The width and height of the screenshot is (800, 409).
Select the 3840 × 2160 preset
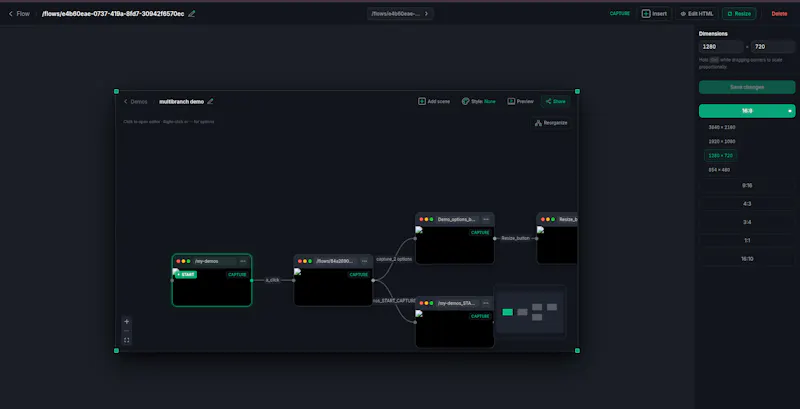pyautogui.click(x=721, y=127)
